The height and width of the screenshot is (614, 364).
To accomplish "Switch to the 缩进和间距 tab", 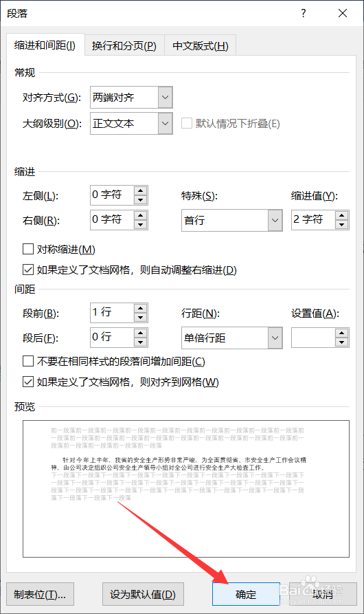I will 45,45.
